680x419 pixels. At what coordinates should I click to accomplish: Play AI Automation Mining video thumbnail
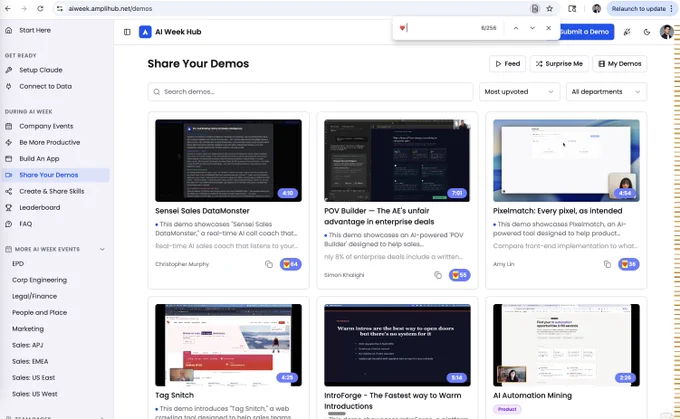(566, 345)
